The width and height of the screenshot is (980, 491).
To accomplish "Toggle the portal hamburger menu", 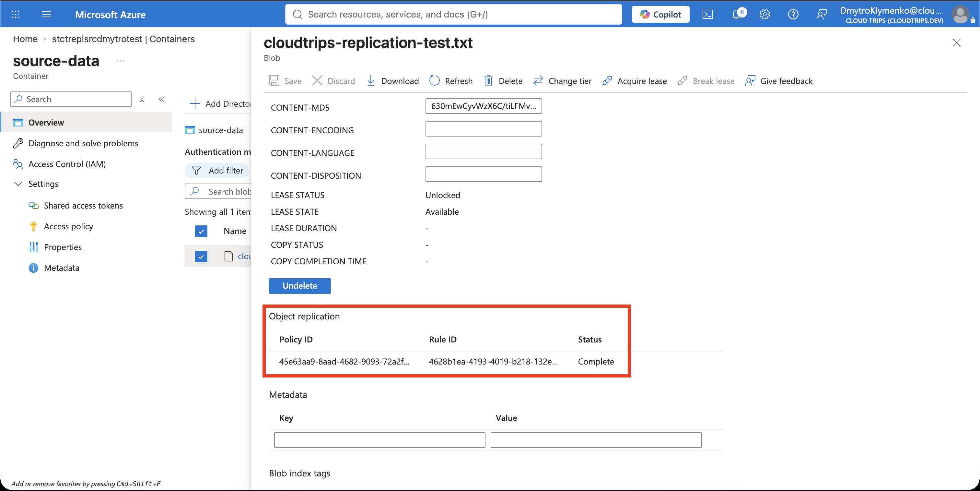I will 46,15.
